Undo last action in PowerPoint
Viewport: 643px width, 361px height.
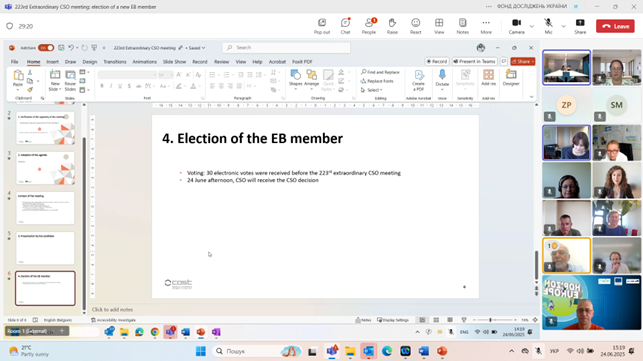(71, 48)
